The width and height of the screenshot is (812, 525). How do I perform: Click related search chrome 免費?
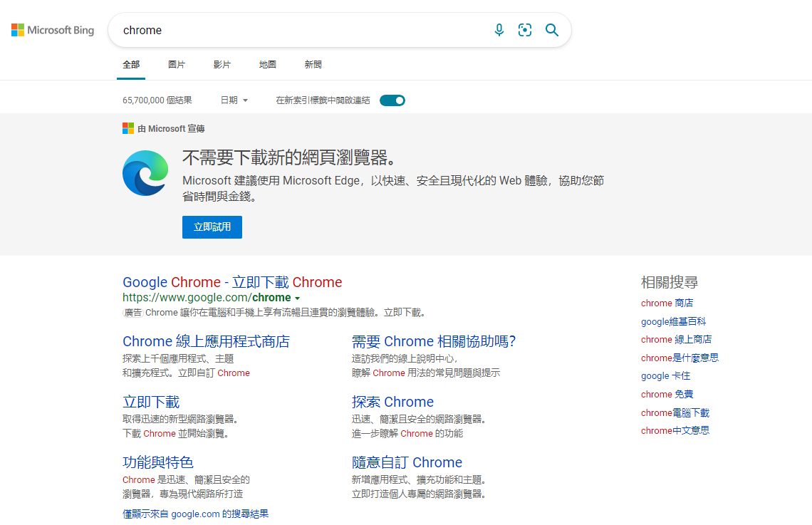(x=667, y=395)
